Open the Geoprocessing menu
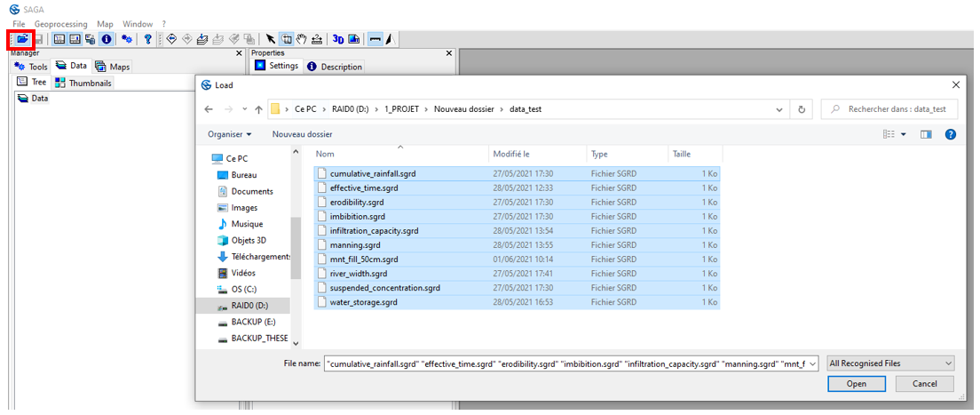The width and height of the screenshot is (980, 415). tap(61, 24)
